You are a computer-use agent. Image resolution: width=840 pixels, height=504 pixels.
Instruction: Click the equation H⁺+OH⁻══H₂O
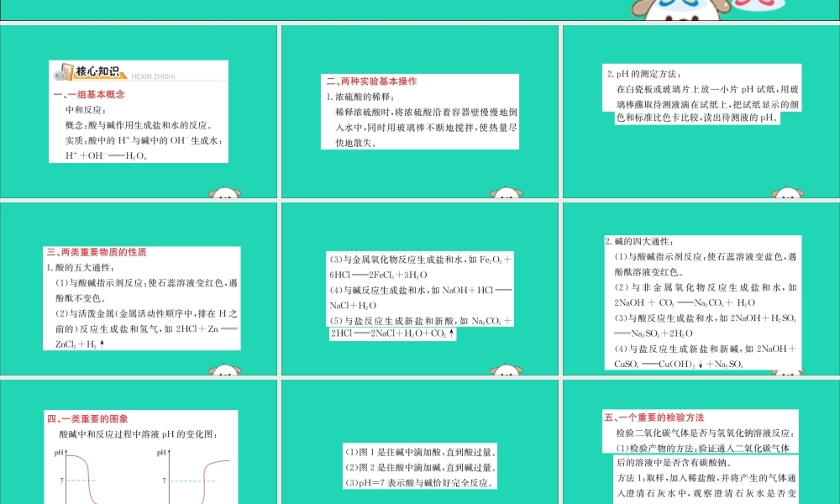point(106,156)
